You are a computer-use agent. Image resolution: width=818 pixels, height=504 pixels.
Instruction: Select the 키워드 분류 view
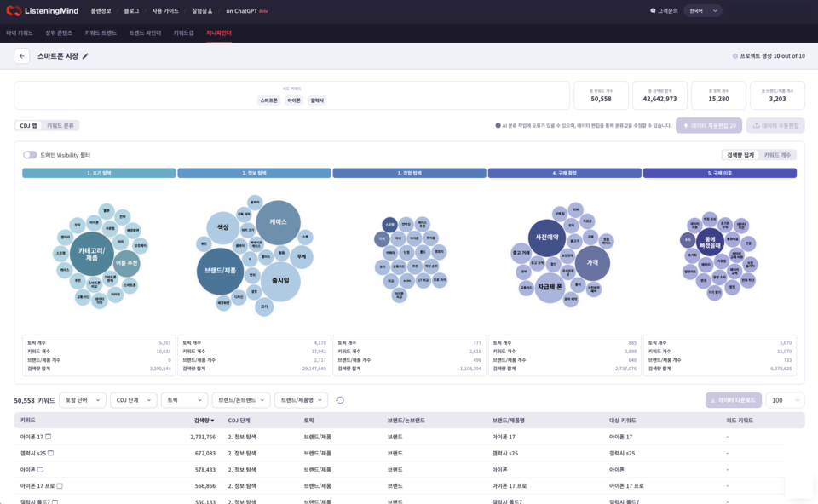(60, 125)
